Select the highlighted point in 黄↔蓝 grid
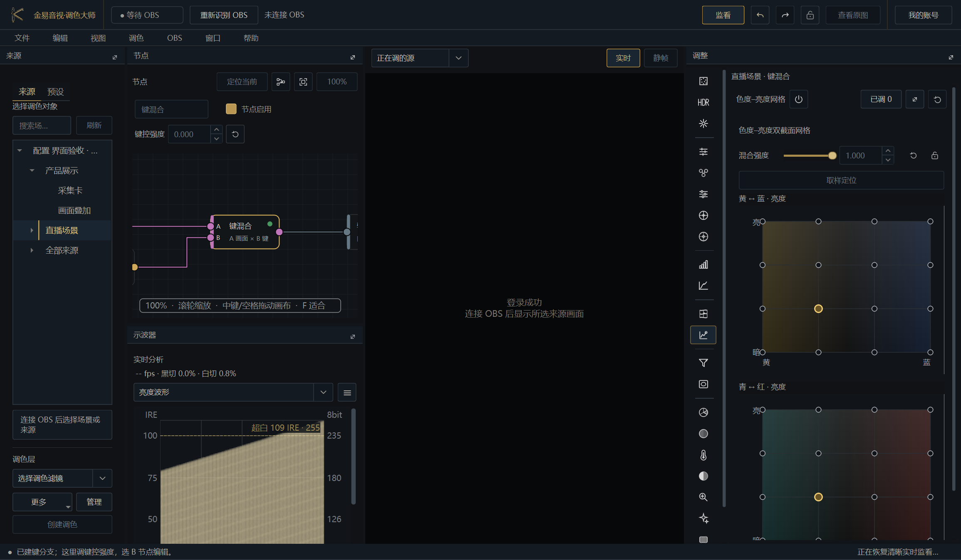961x560 pixels. (x=818, y=309)
